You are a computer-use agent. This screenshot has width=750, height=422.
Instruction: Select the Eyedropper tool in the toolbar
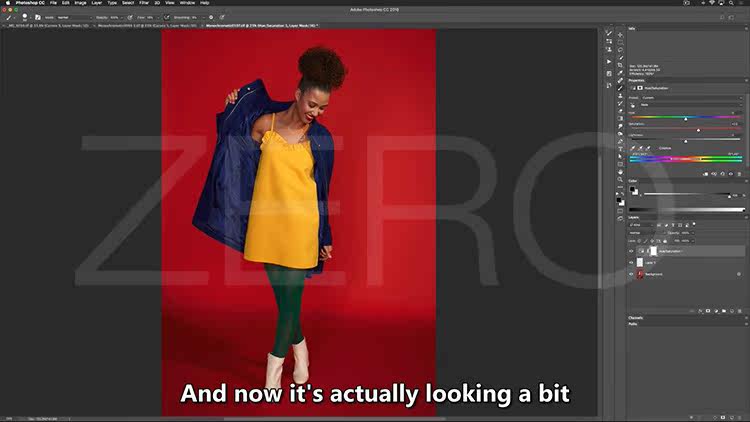(620, 73)
